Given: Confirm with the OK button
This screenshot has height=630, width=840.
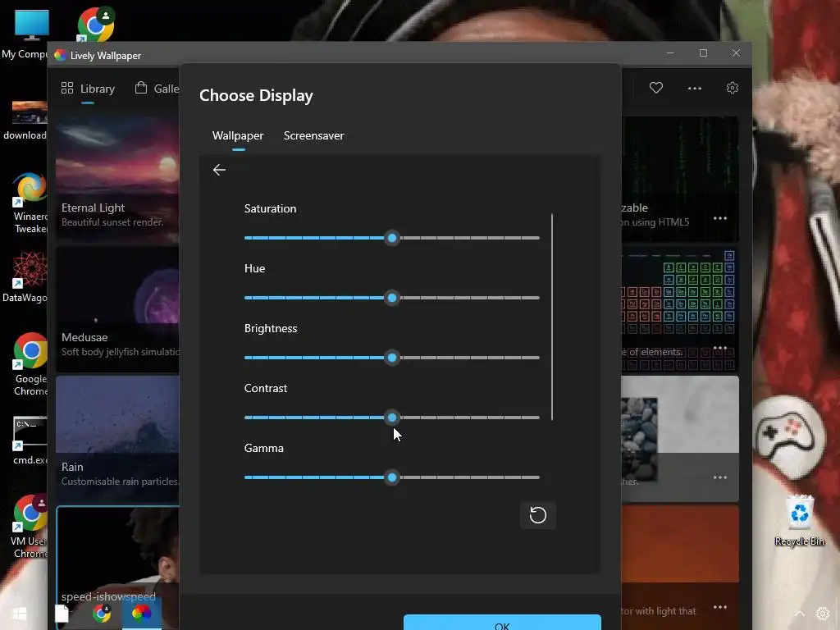Looking at the screenshot, I should coord(502,623).
